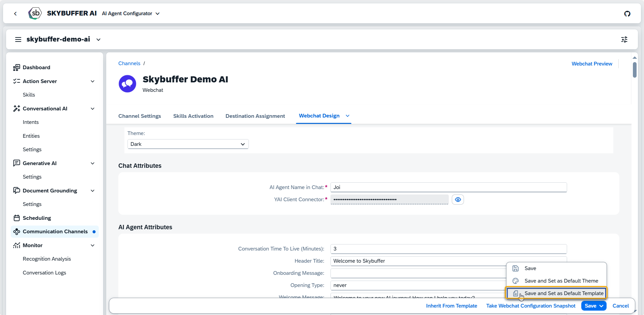Screen dimensions: 644x315
Task: Open Settings under Generative AI
Action: [32, 177]
